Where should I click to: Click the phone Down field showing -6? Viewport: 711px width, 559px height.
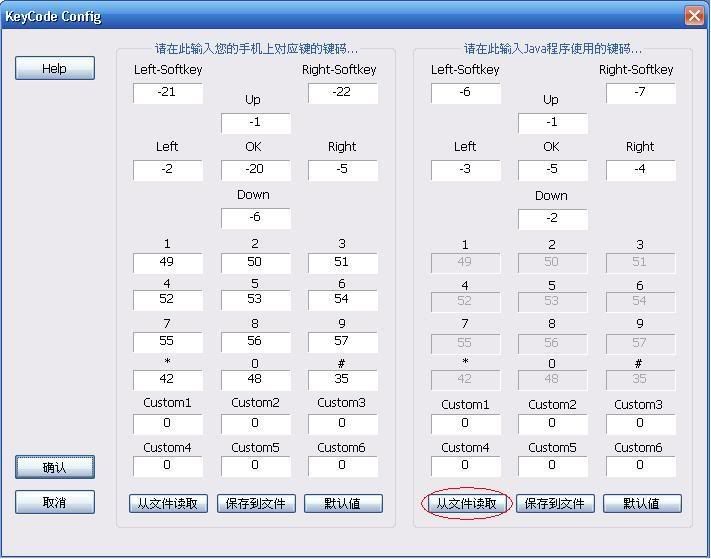tap(256, 218)
